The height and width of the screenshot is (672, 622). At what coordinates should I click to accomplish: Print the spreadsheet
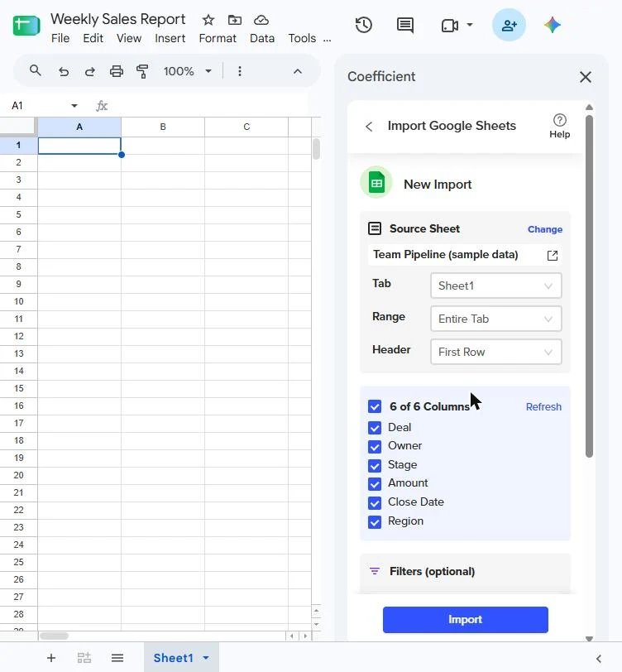point(117,71)
